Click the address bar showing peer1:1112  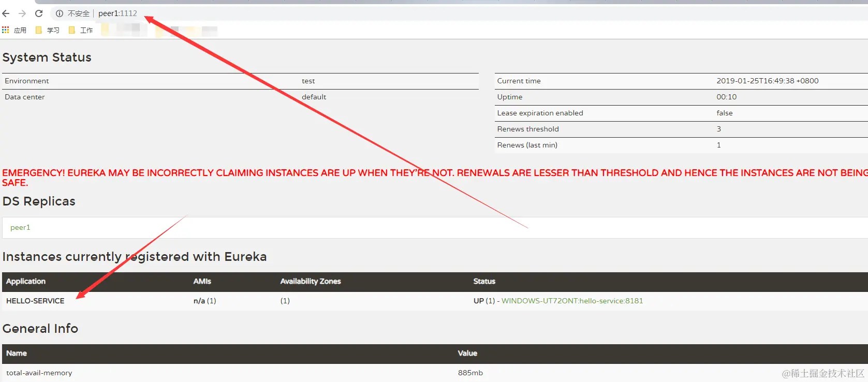117,13
